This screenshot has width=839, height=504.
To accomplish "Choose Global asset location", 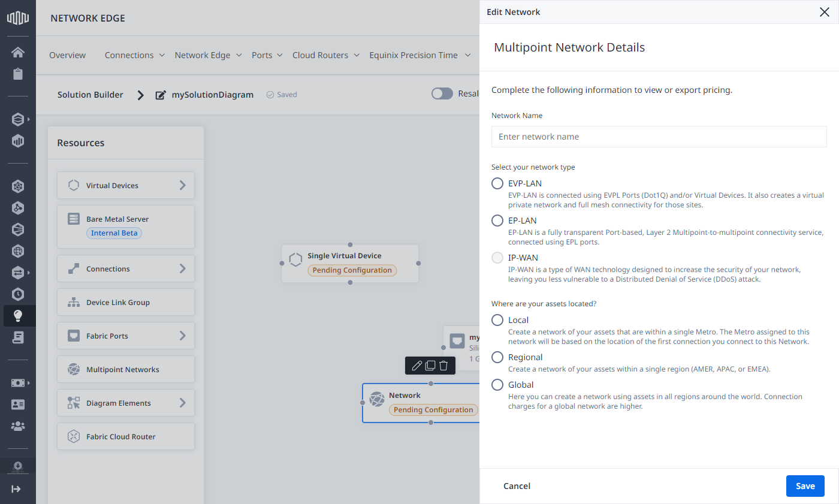I will click(x=497, y=385).
